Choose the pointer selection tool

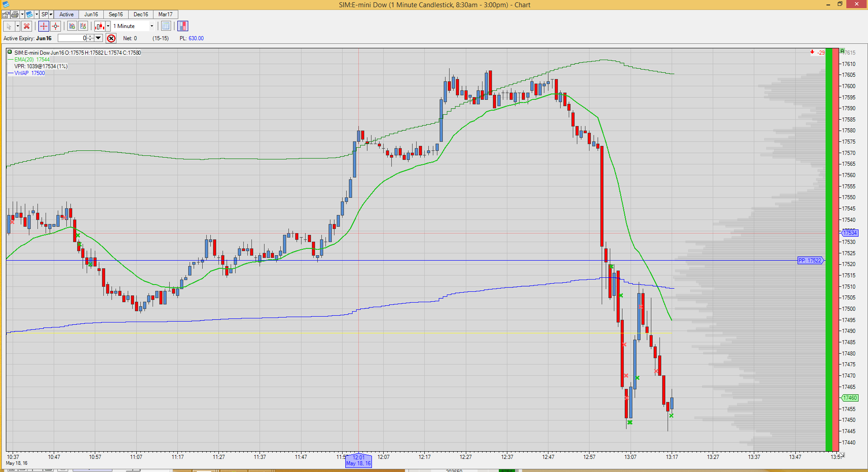click(x=9, y=26)
